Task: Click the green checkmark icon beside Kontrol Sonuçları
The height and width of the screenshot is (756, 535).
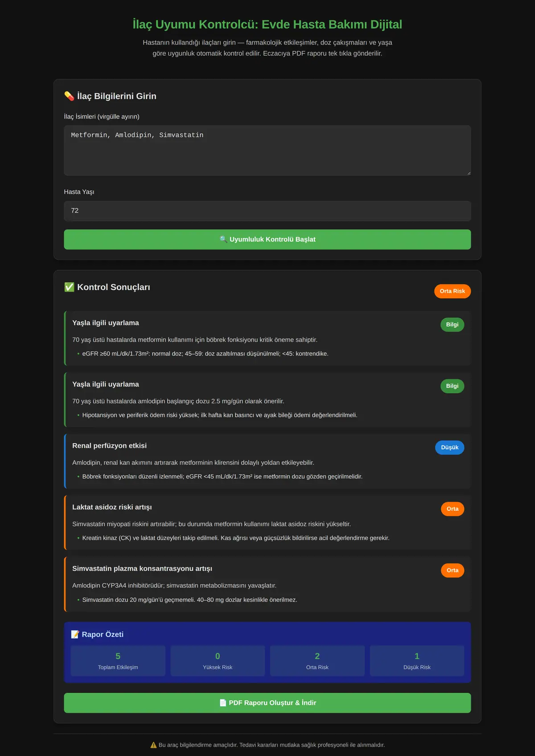Action: click(x=69, y=287)
